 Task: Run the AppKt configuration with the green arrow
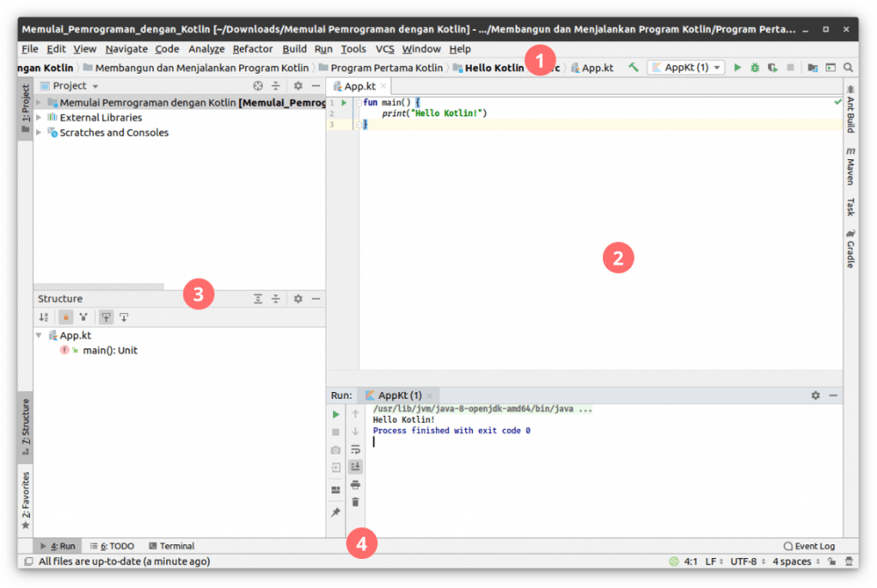pyautogui.click(x=737, y=67)
